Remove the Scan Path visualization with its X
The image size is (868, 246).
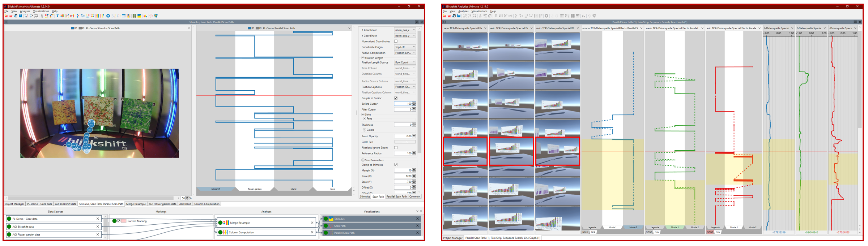point(417,226)
